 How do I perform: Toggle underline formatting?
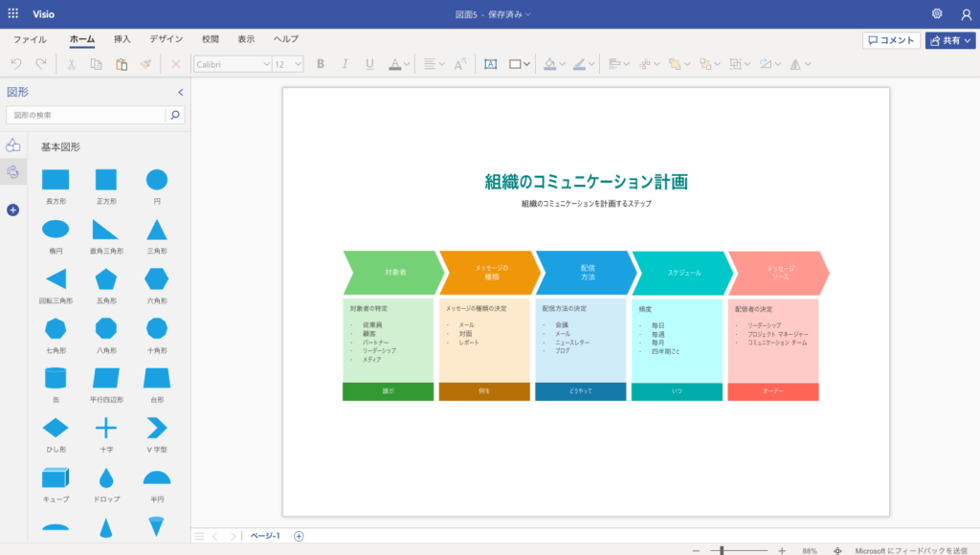369,64
